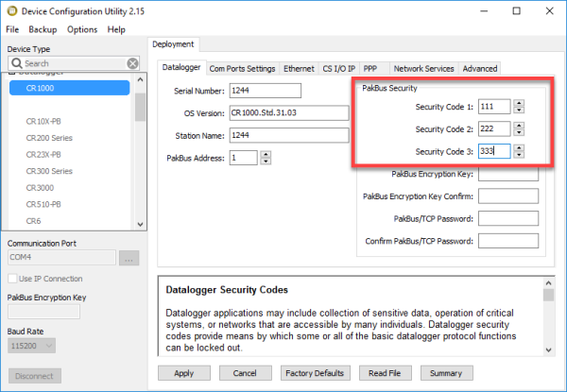Image resolution: width=567 pixels, height=392 pixels.
Task: Click the Apply button
Action: (184, 373)
